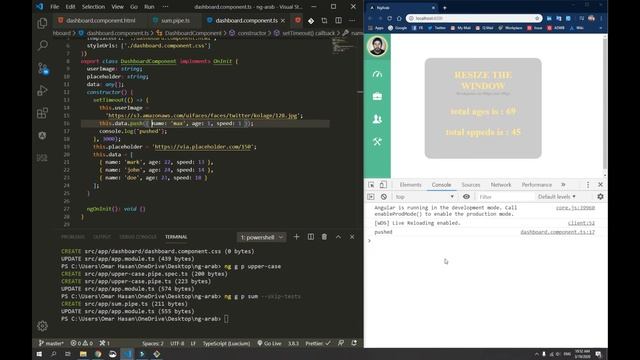This screenshot has width=640, height=360.
Task: Click the briefcase icon in web app sidebar
Action: point(377,96)
